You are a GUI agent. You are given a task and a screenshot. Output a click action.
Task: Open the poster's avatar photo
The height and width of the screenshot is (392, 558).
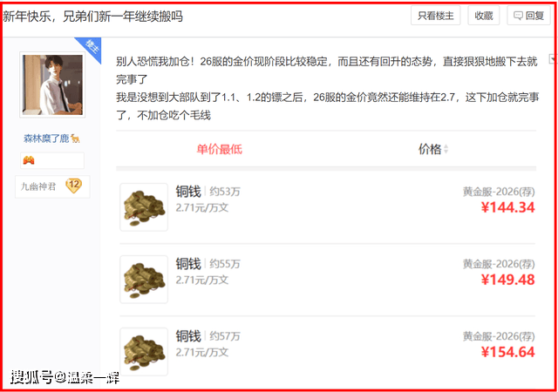pos(52,84)
